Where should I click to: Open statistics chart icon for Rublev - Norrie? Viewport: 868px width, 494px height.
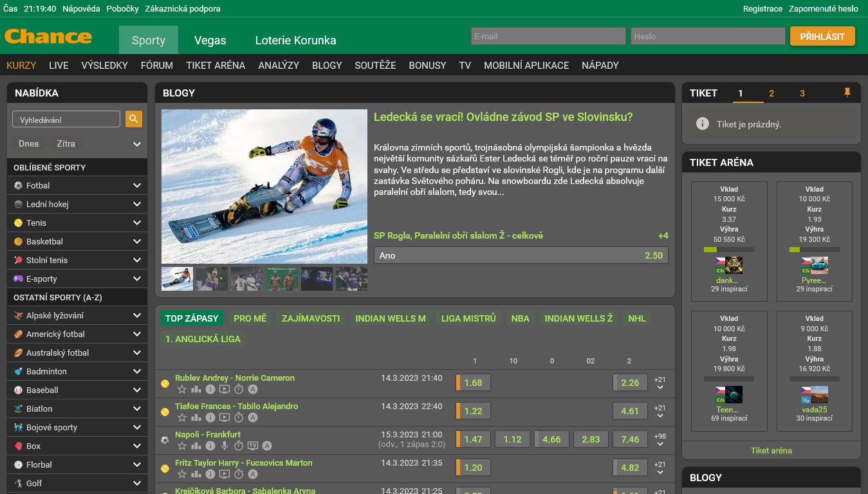(196, 389)
